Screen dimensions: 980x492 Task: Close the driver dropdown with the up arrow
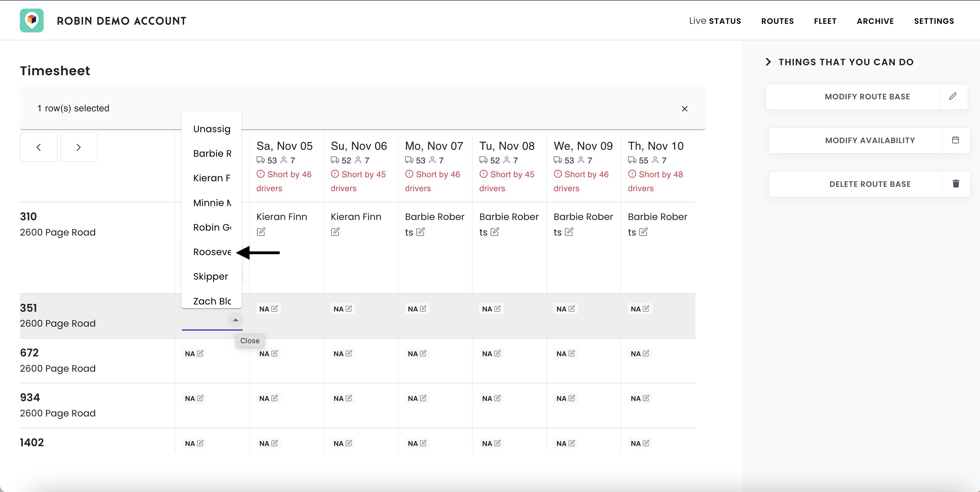pos(236,320)
